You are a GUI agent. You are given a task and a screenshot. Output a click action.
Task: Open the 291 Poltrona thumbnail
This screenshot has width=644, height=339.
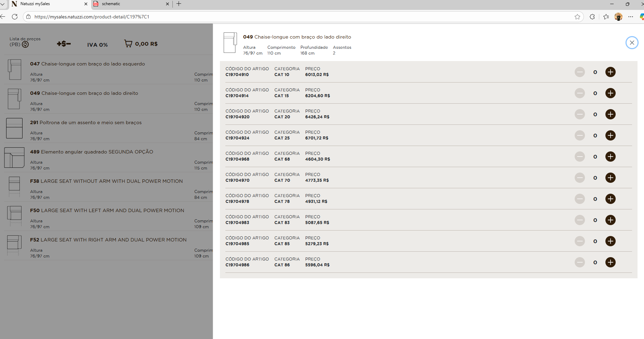[x=14, y=128]
